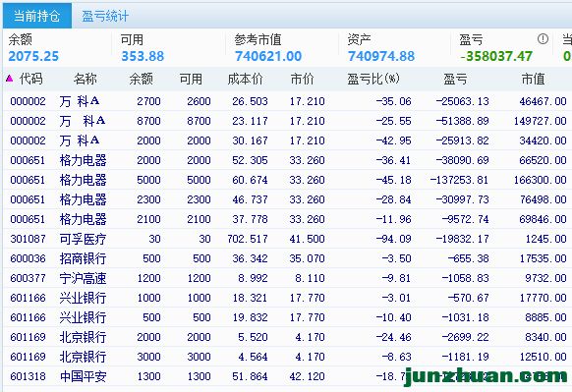Sort by the 成本价 column header
572x392 pixels.
245,79
